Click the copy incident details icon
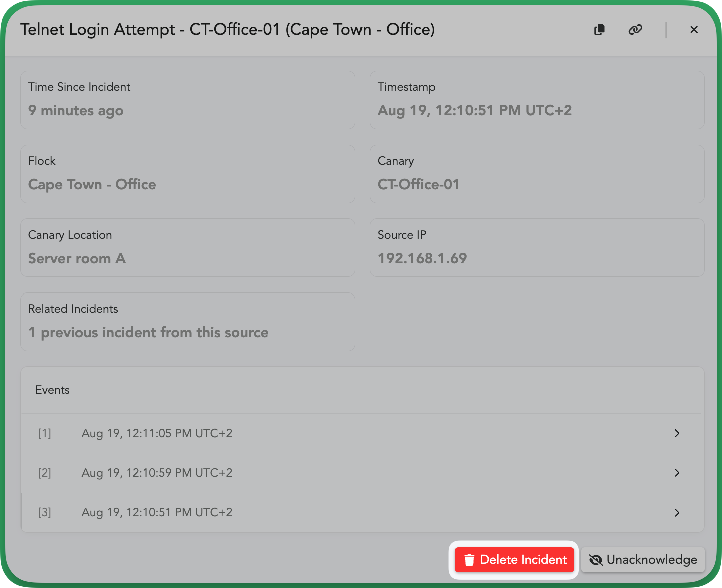The image size is (722, 588). 599,30
